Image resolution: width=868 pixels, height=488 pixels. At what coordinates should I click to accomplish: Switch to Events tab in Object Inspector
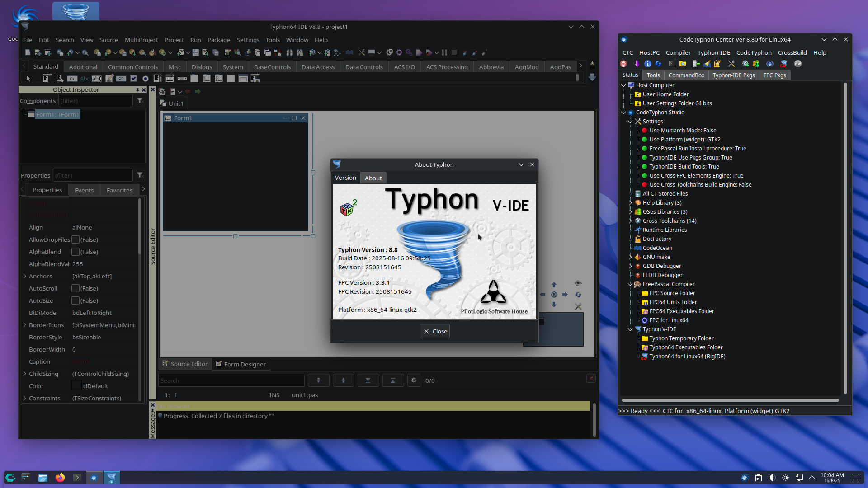(x=84, y=190)
